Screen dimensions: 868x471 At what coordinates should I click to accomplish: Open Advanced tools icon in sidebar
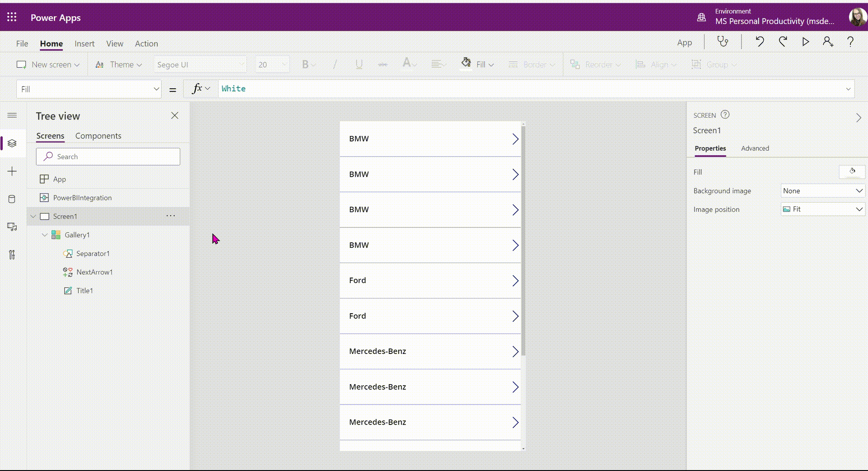pyautogui.click(x=12, y=254)
